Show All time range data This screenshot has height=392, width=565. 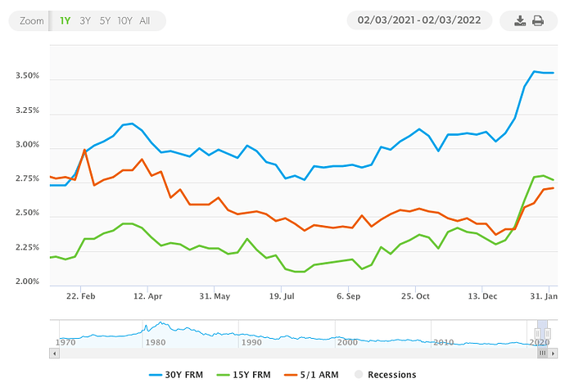tap(145, 20)
